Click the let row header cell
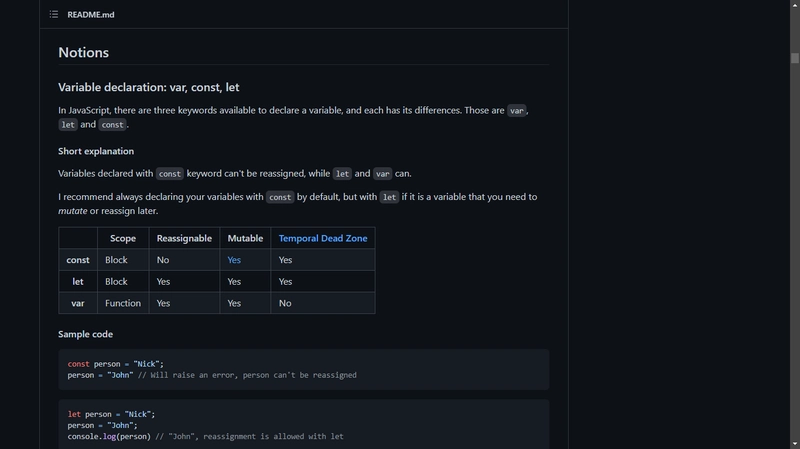The width and height of the screenshot is (800, 449). [78, 282]
